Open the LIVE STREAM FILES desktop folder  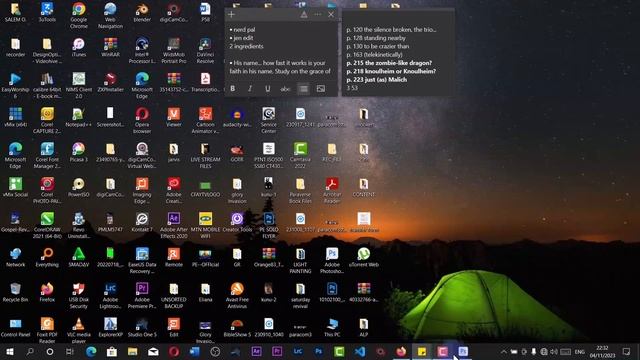[205, 156]
